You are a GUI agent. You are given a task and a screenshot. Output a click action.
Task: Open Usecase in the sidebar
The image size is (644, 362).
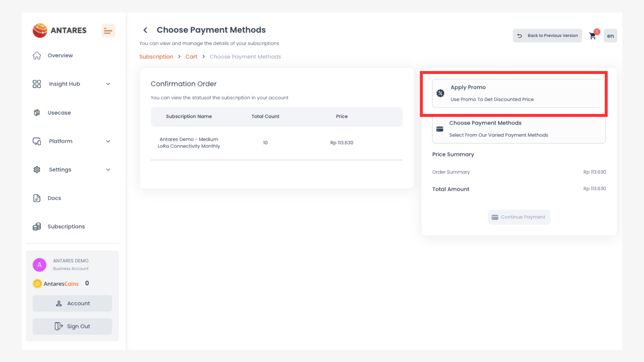pos(59,113)
